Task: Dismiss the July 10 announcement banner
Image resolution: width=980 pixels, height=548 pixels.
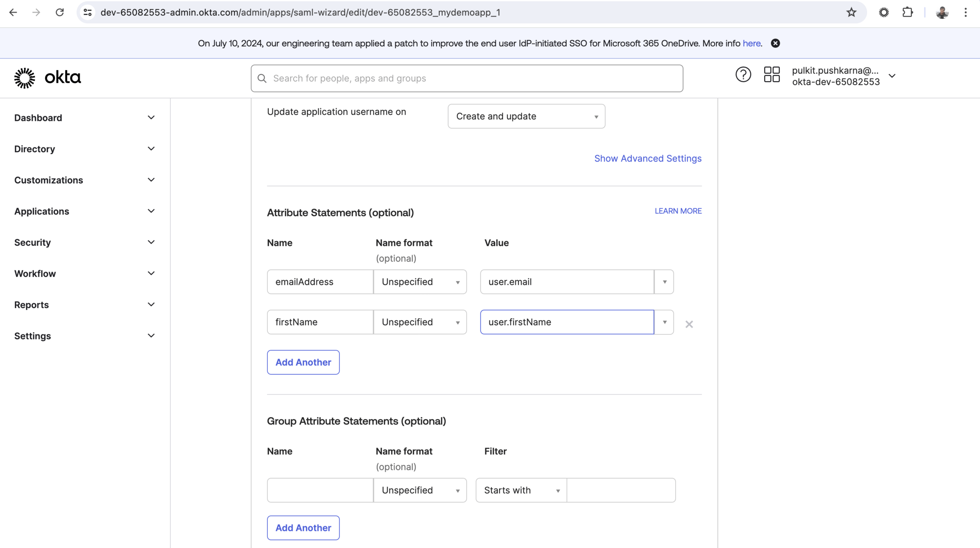Action: (775, 43)
